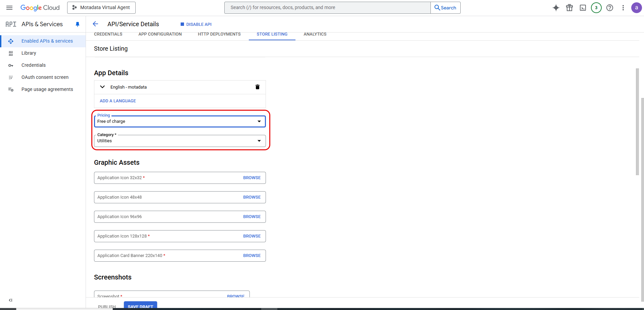Open notifications showing 3 activities

(596, 7)
